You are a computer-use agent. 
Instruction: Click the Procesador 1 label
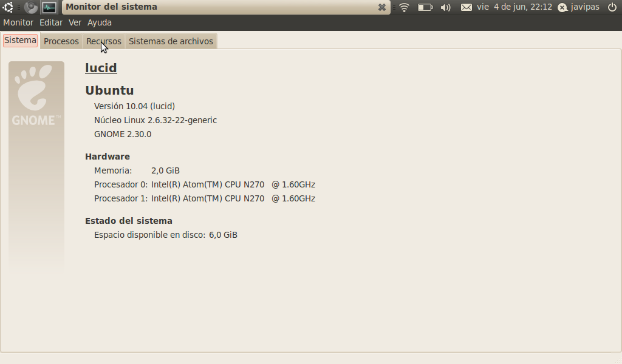(121, 198)
